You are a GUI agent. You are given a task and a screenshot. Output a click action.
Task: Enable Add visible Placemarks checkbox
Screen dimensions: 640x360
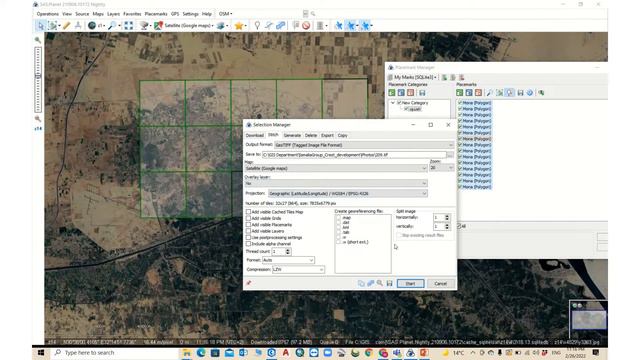tap(248, 224)
